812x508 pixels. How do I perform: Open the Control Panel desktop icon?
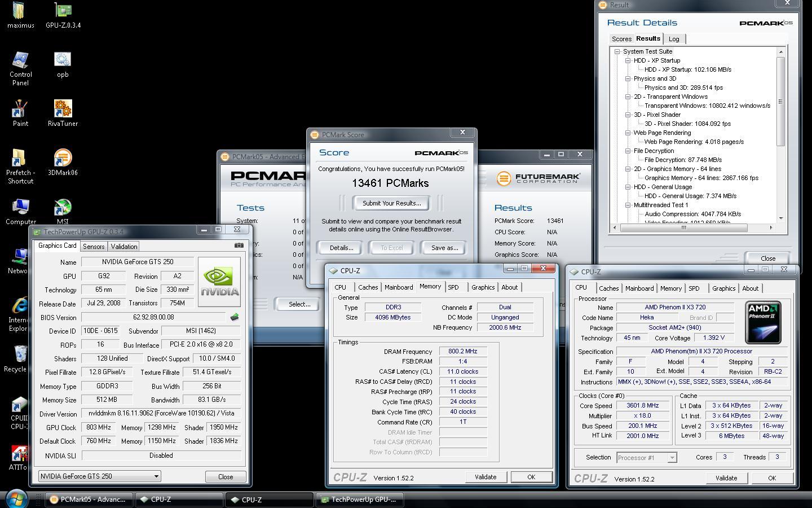[x=20, y=68]
